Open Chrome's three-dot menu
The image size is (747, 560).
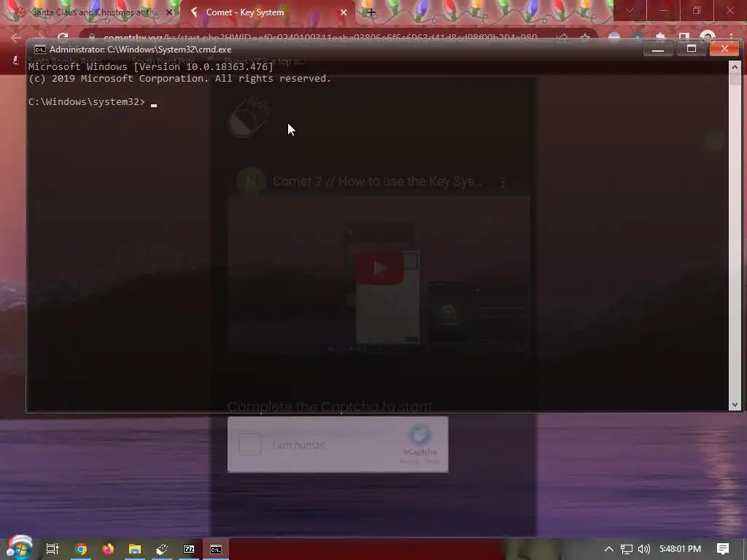click(x=731, y=38)
